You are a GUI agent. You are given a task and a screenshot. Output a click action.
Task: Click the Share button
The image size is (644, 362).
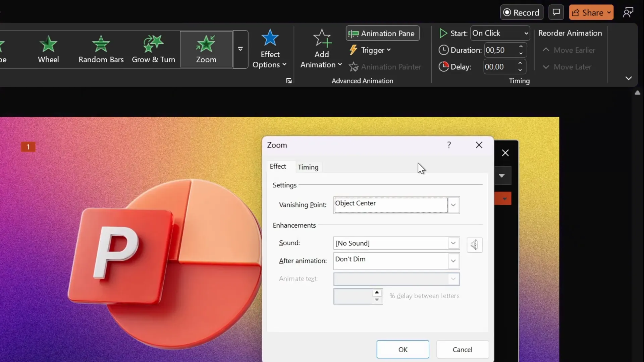[x=591, y=12]
